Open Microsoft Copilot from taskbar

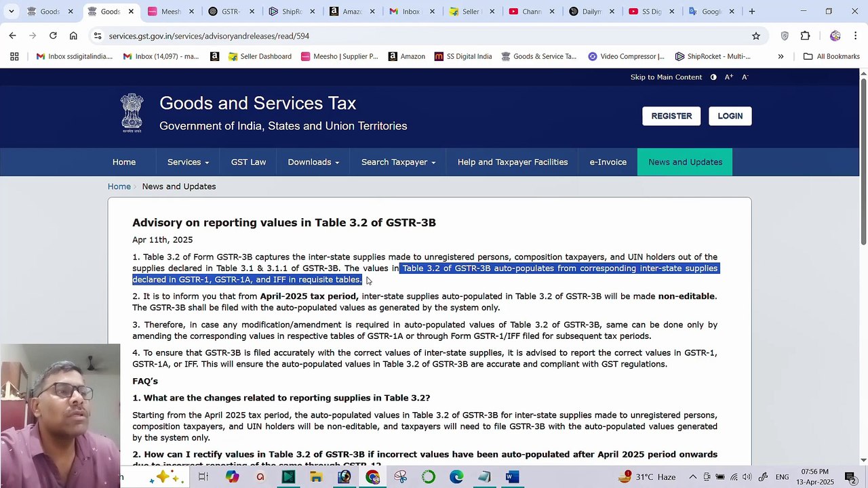coord(232,477)
